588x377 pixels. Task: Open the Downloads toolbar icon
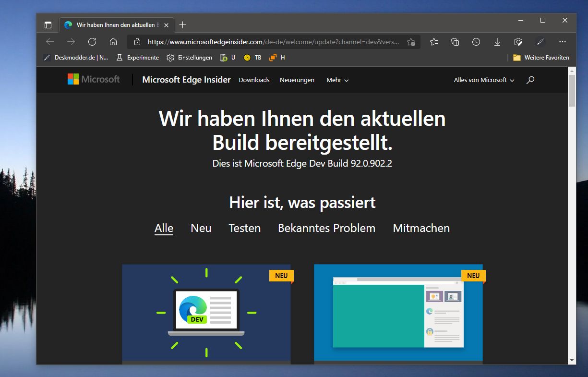point(497,42)
